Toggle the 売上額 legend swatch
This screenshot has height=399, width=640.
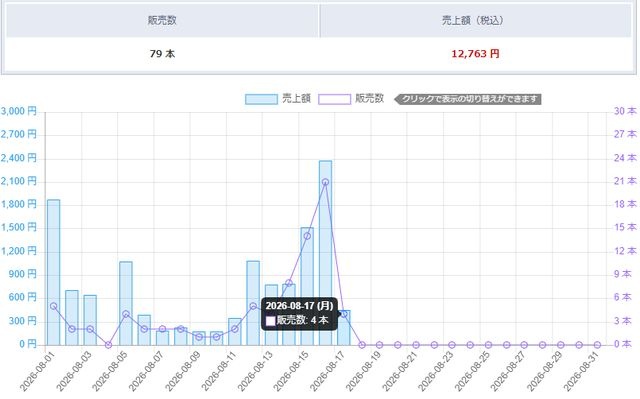pyautogui.click(x=261, y=99)
